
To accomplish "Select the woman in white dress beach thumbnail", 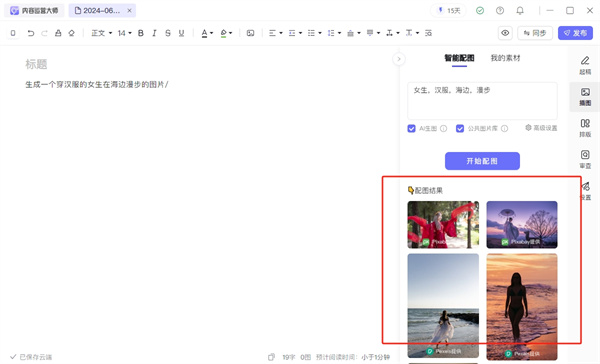I will tap(443, 305).
